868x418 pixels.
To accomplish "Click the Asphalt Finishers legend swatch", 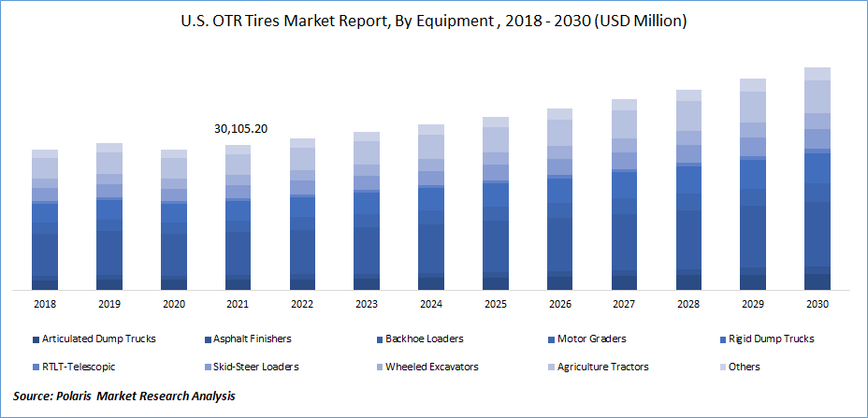I will point(209,339).
